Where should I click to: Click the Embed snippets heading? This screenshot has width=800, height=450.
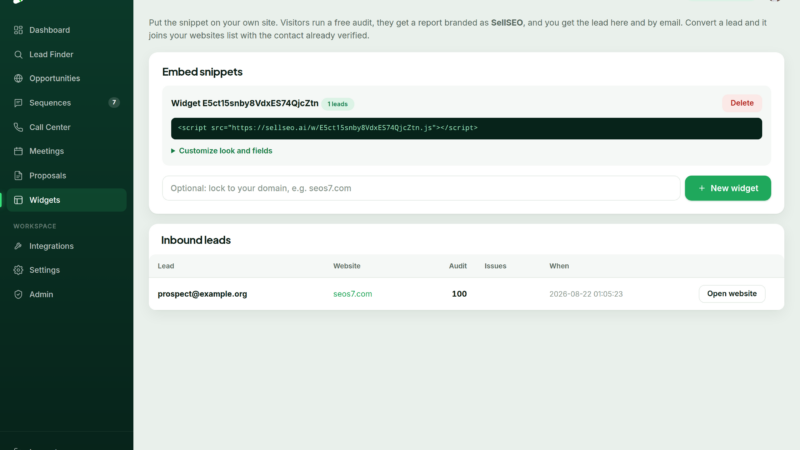tap(202, 72)
